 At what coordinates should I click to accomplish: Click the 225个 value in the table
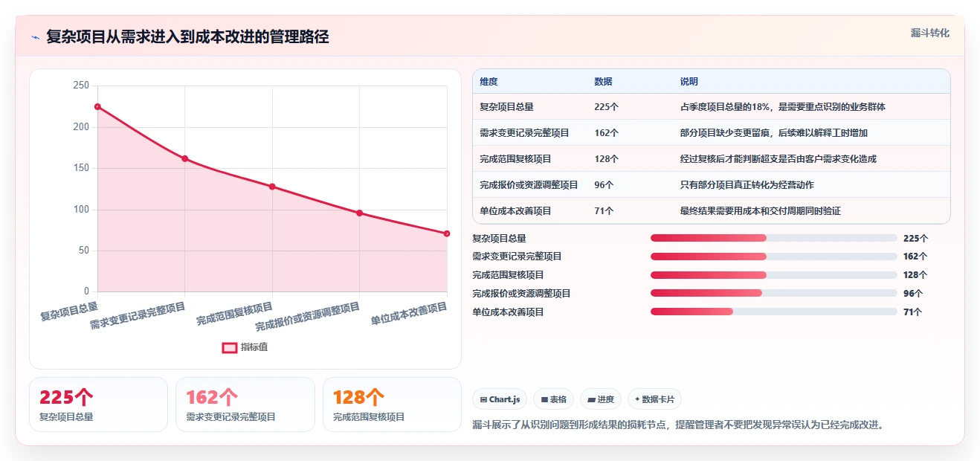click(x=607, y=107)
